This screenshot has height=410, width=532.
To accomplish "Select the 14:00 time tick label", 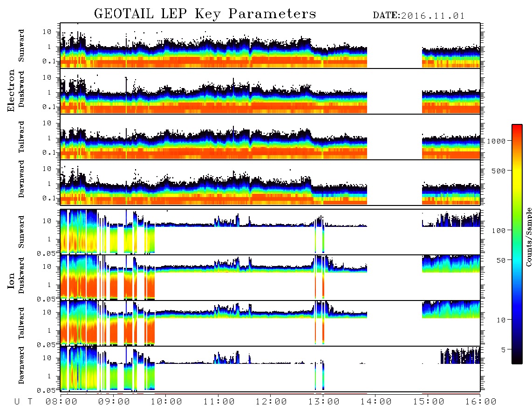I will coord(375,402).
